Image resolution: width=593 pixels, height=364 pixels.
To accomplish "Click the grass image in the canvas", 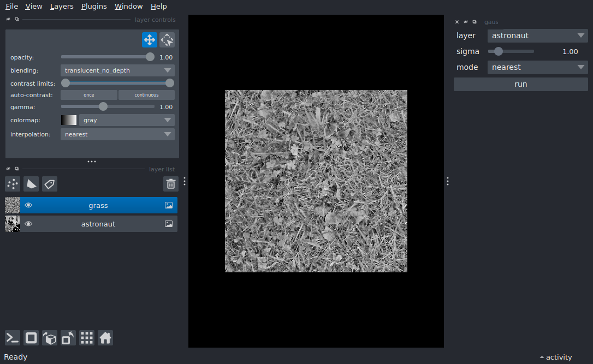I will click(316, 181).
